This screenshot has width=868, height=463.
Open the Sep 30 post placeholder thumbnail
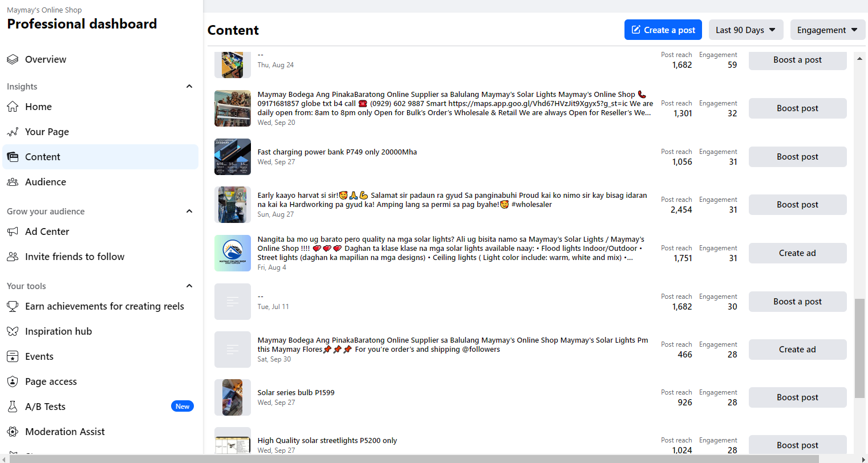click(x=233, y=350)
